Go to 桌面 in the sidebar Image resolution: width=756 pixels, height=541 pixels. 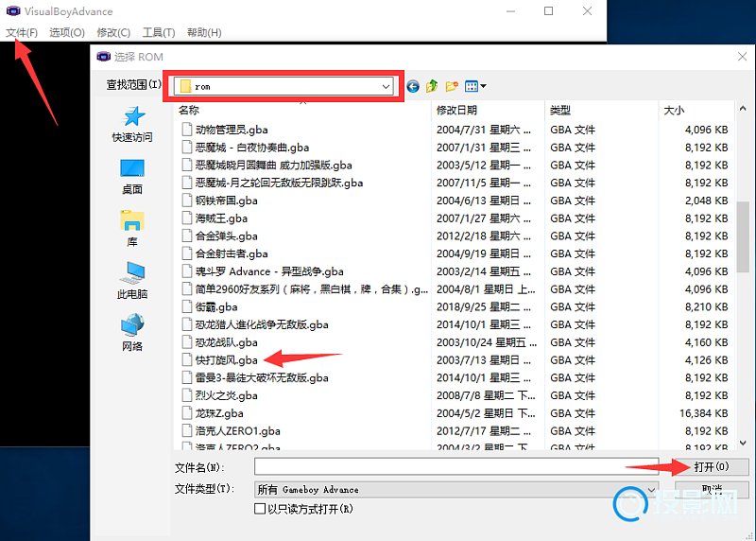[x=132, y=177]
